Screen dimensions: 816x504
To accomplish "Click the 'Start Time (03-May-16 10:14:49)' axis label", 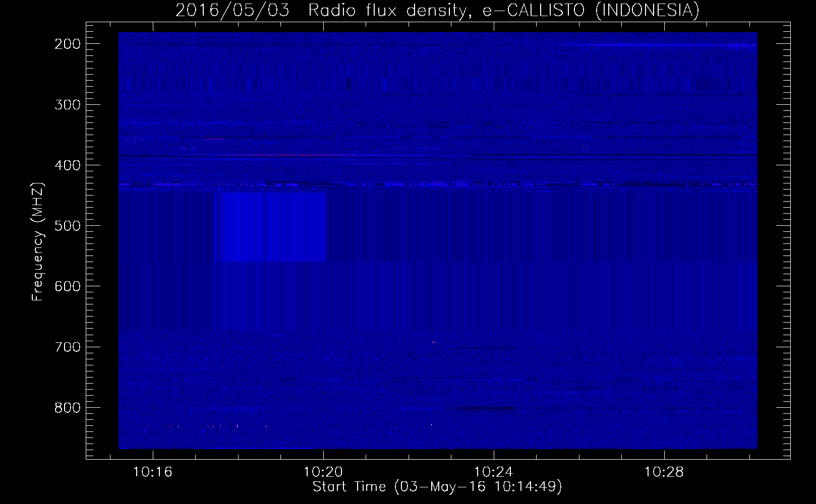I will point(437,487).
